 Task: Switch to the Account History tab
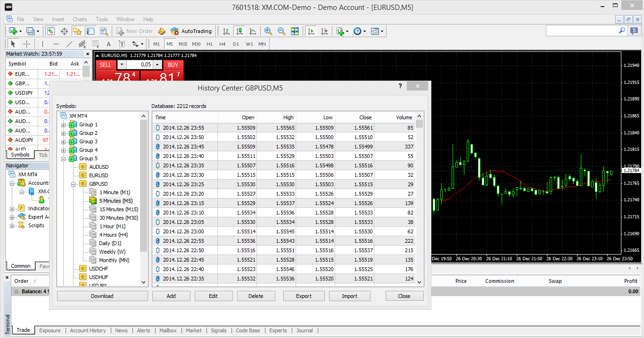[x=88, y=330]
